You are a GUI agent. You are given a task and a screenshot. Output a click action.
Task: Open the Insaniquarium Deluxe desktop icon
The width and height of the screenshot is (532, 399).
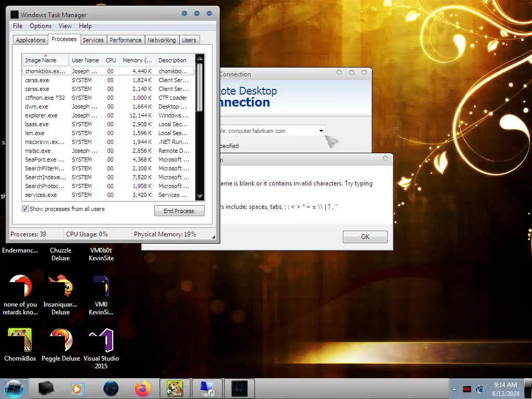(x=60, y=295)
